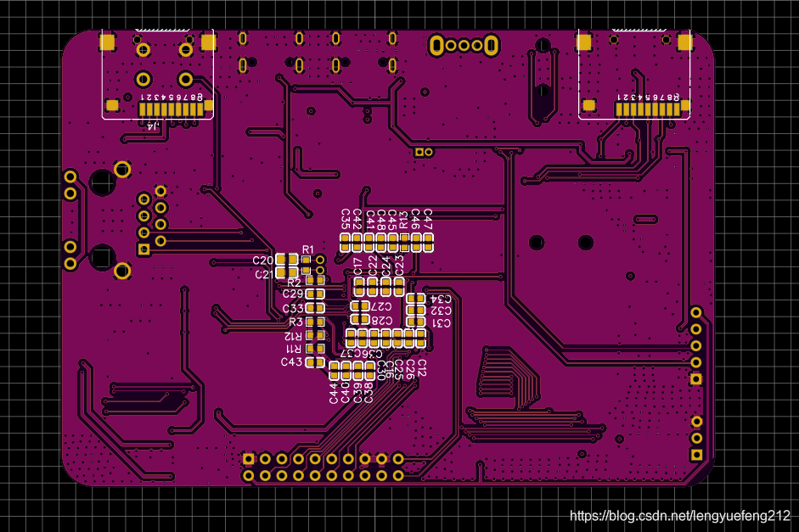This screenshot has height=532, width=799.
Task: Click the R3 resistor label
Action: tap(296, 322)
